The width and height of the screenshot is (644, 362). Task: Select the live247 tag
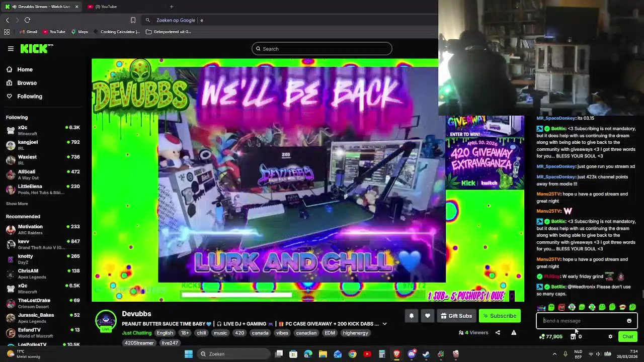click(170, 343)
